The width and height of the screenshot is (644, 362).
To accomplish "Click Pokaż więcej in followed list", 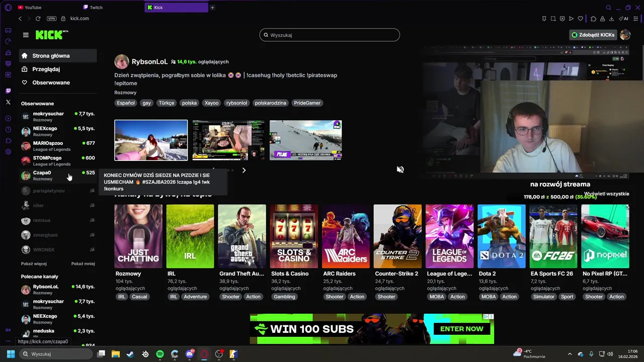I will point(34,263).
